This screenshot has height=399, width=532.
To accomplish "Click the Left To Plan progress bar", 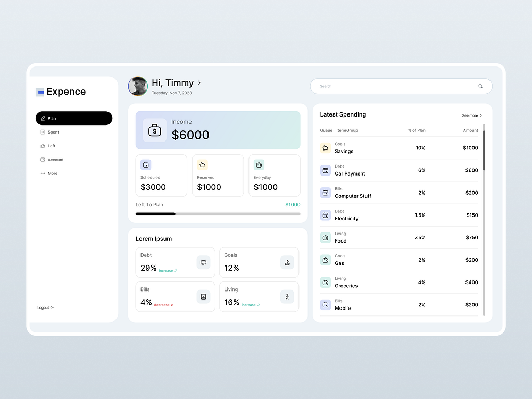I will (x=218, y=214).
